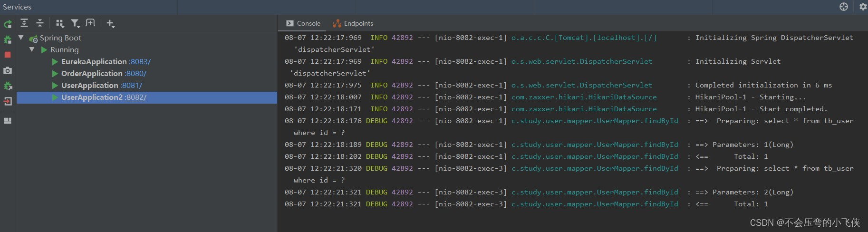Screen dimensions: 868x232
Task: Click the bug icon with the arrow
Action: (8, 86)
